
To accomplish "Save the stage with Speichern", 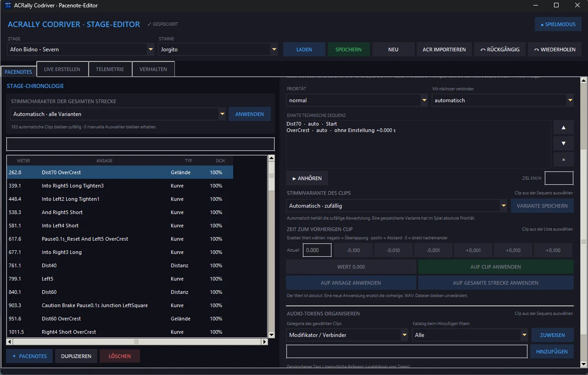I will point(348,50).
